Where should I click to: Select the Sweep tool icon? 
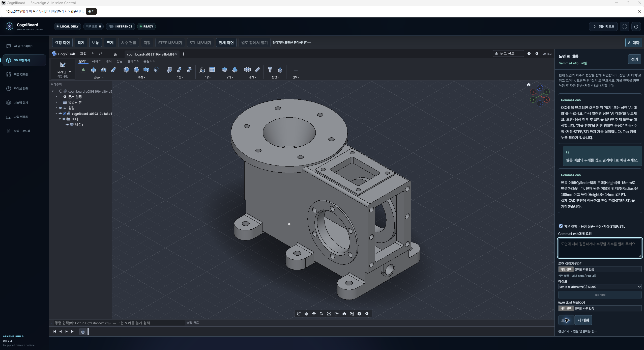pos(114,70)
